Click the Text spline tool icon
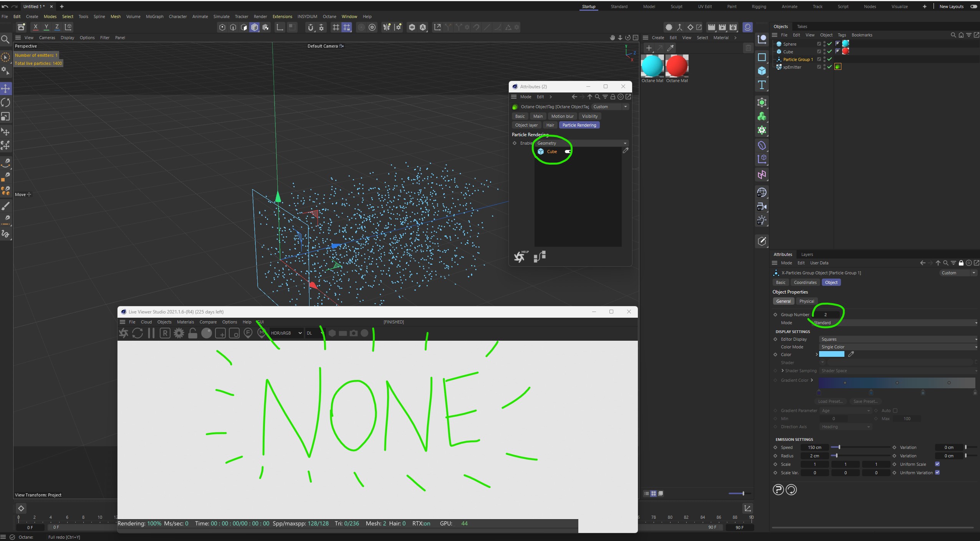Image resolution: width=980 pixels, height=541 pixels. point(762,85)
